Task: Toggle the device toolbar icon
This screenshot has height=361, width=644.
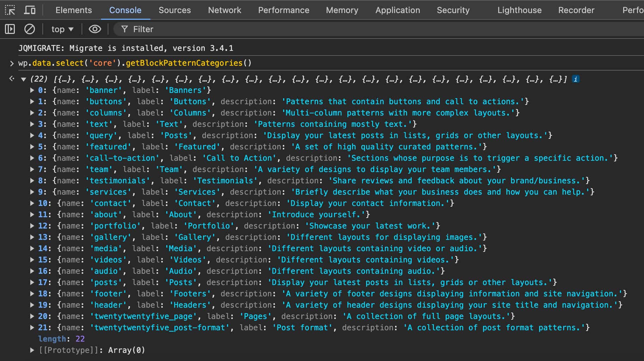Action: [x=30, y=10]
